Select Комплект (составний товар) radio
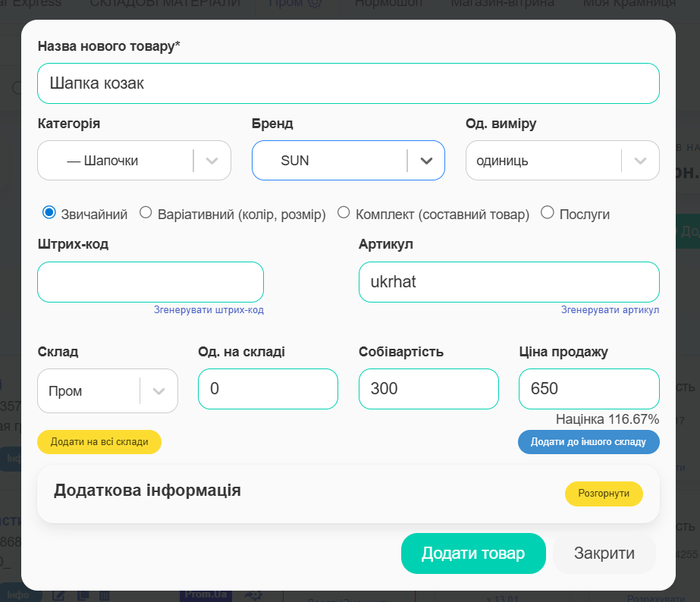 click(344, 213)
